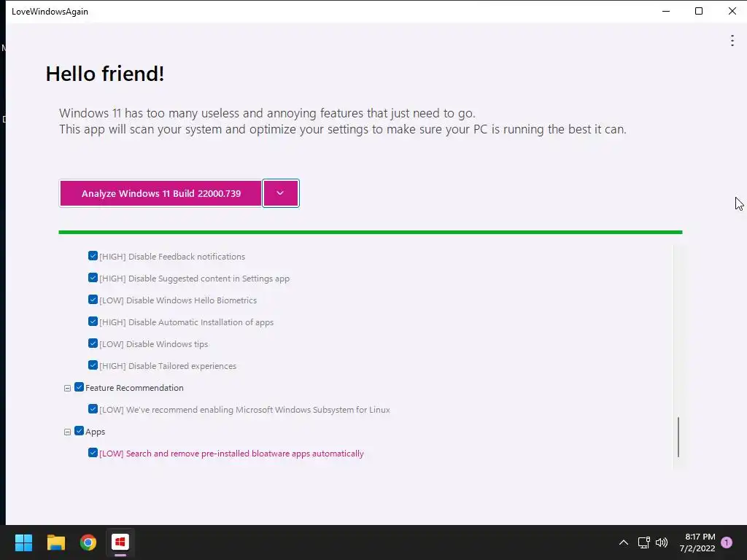
Task: Open the clock showing 8:17 PM
Action: point(697,542)
